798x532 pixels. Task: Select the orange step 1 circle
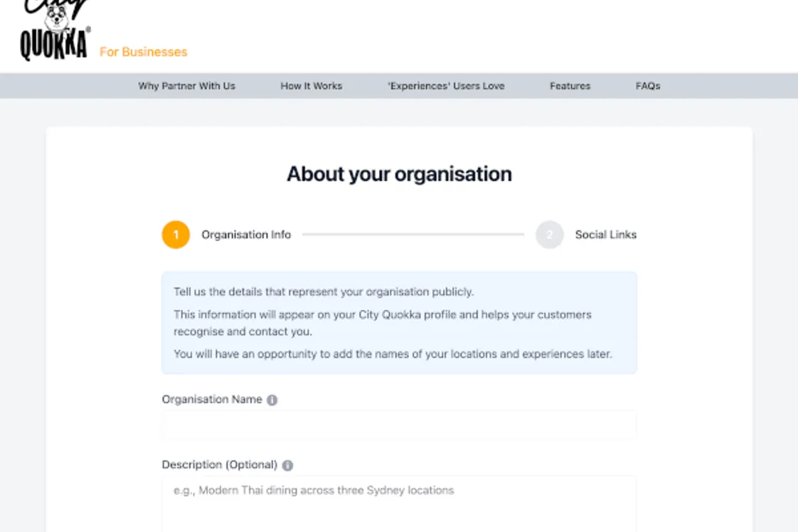click(x=176, y=235)
